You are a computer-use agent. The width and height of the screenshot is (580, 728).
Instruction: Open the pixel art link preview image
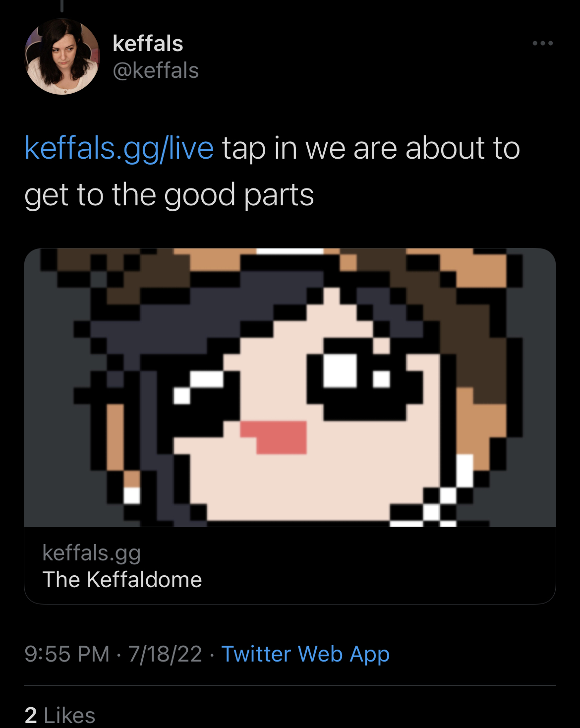[x=290, y=387]
